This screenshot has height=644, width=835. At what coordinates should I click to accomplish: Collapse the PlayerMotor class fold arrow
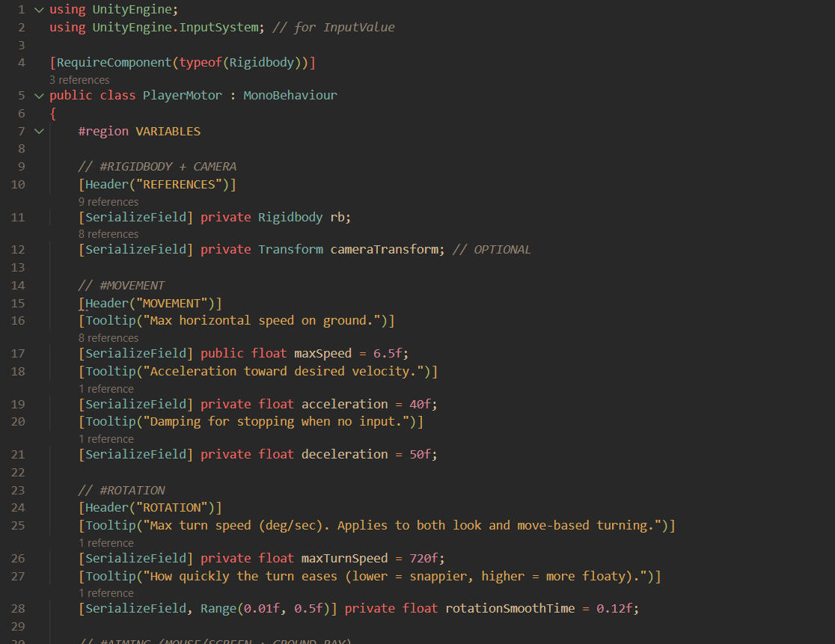(x=39, y=95)
